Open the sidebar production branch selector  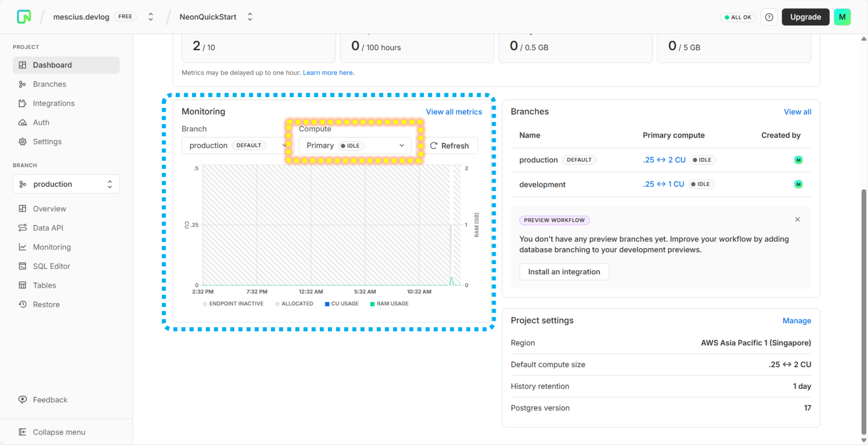pyautogui.click(x=66, y=184)
